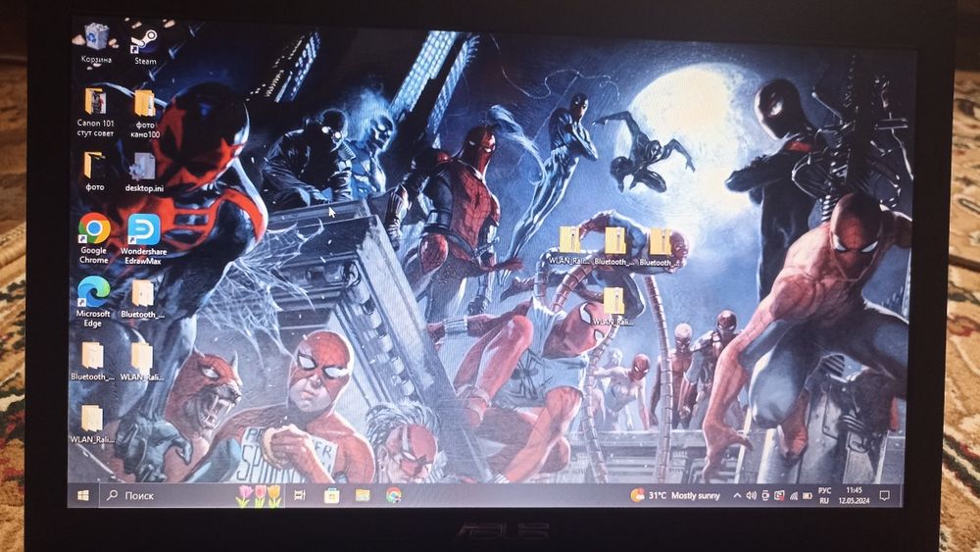980x552 pixels.
Task: Launch the Steam desktop shortcut
Action: tap(145, 46)
